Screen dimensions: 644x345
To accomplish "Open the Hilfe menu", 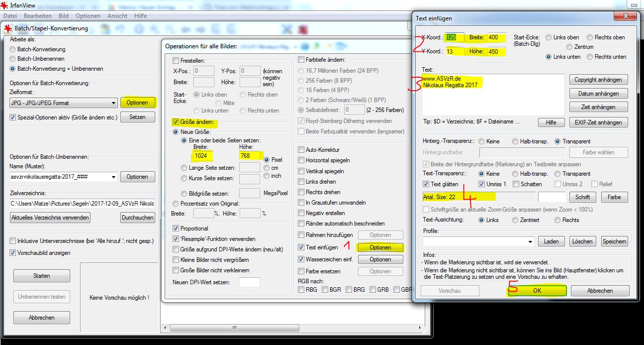I will coord(140,16).
